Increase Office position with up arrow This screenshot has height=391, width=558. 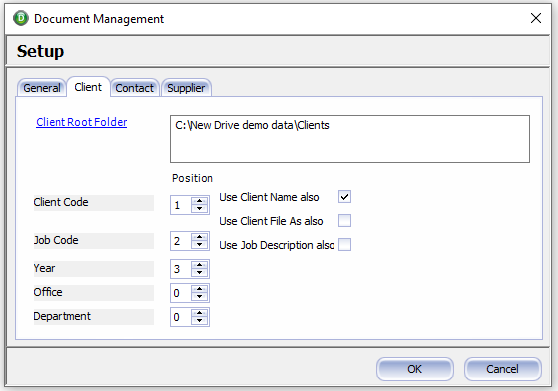[x=200, y=289]
